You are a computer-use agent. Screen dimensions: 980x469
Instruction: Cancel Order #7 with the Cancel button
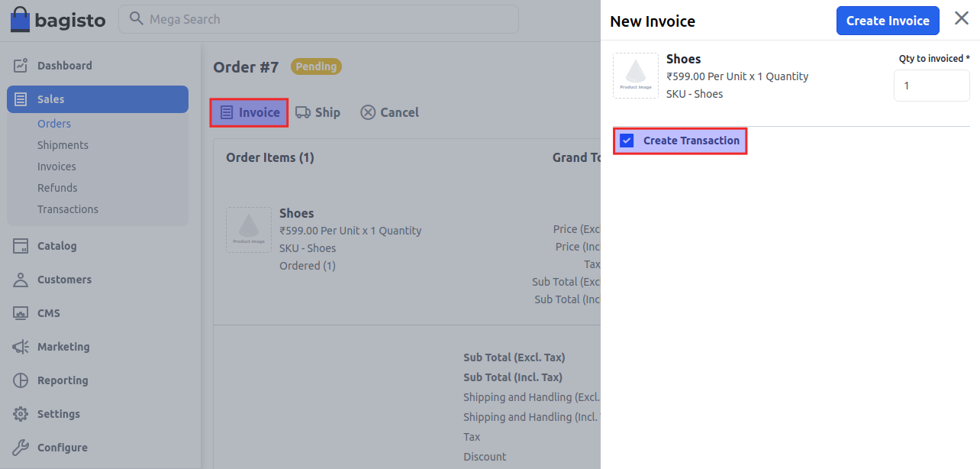click(x=389, y=112)
